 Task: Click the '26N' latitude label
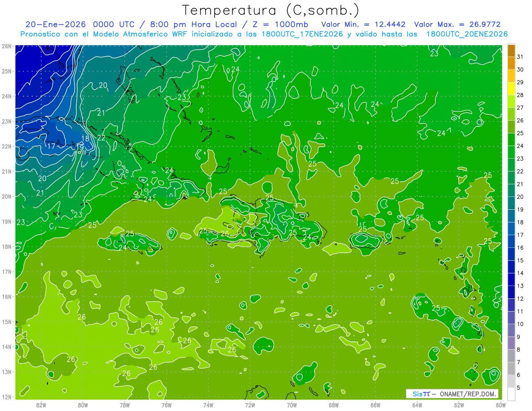[7, 46]
